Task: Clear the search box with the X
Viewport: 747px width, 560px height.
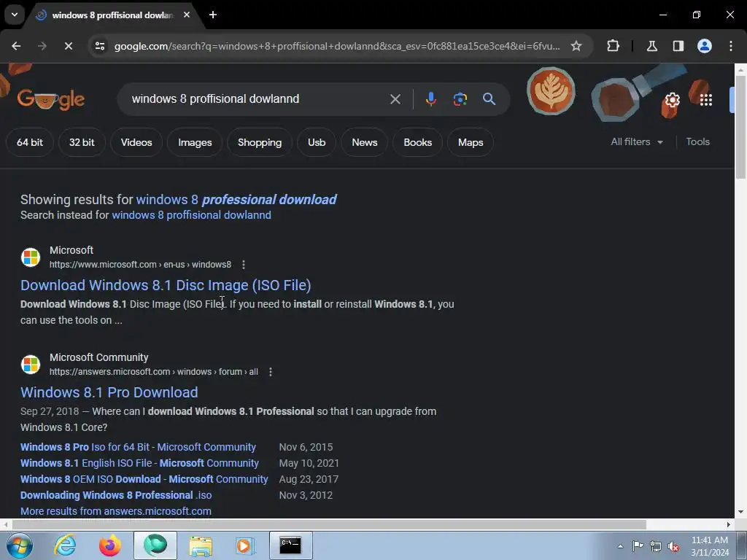Action: point(395,99)
